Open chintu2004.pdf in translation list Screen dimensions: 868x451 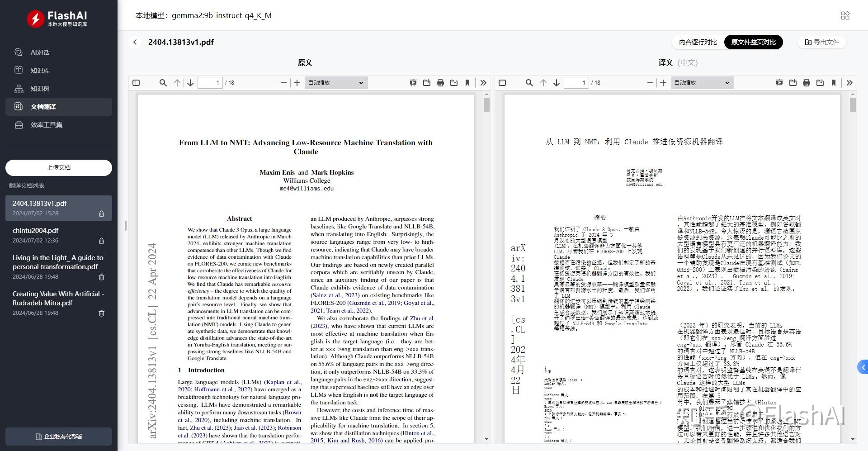click(59, 235)
